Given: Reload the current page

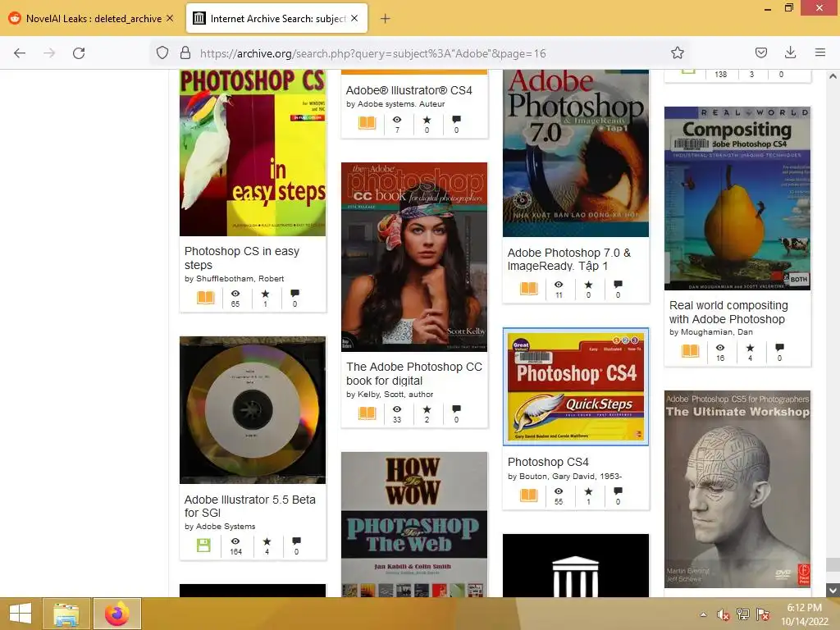Looking at the screenshot, I should coord(79,53).
